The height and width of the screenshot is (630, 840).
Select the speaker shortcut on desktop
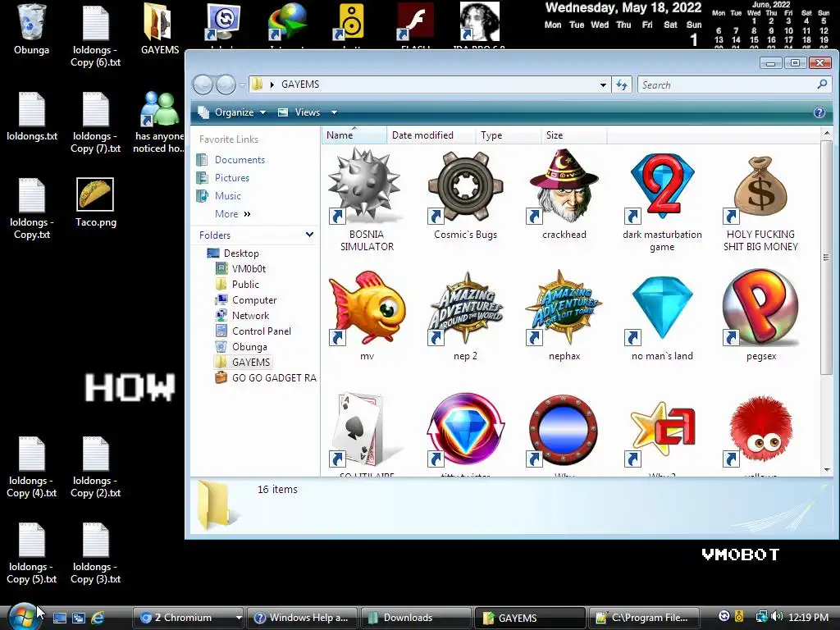click(x=351, y=24)
